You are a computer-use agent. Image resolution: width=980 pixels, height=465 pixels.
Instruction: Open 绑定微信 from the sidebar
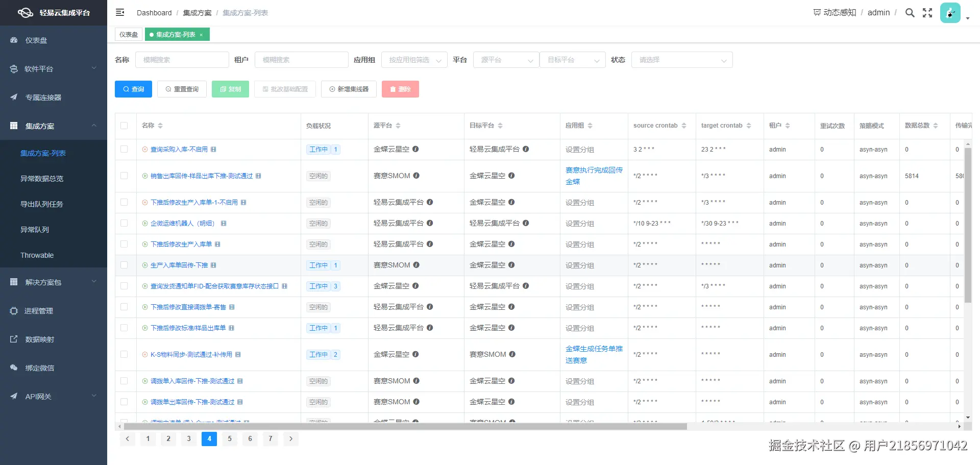(x=41, y=368)
